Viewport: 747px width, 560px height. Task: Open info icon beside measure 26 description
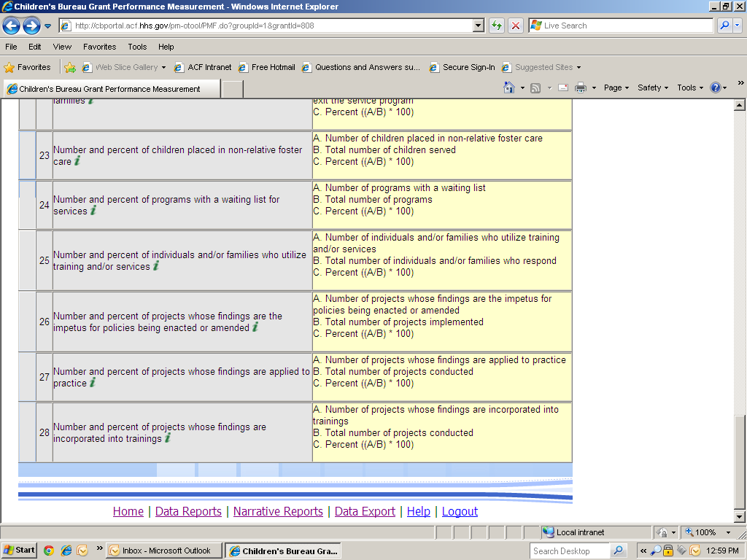coord(255,327)
